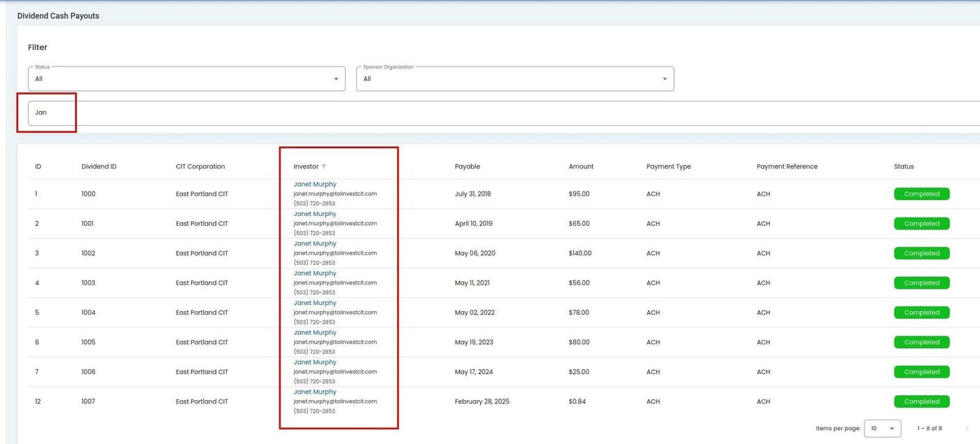Click the CIT Corporation column header
980x444 pixels.
(x=200, y=166)
